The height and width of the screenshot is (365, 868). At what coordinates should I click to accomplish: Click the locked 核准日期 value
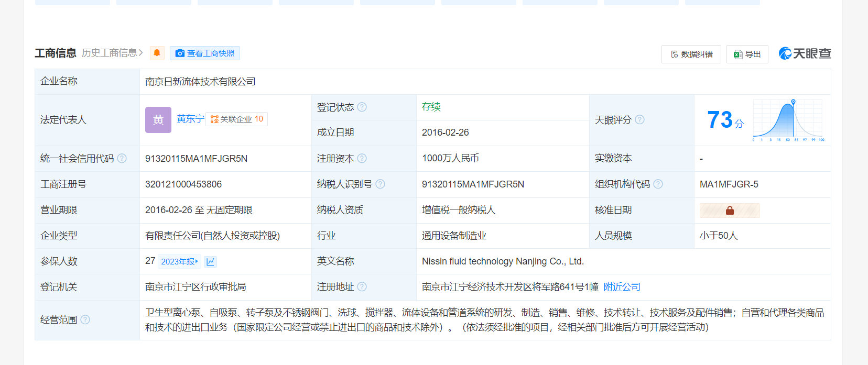(730, 211)
